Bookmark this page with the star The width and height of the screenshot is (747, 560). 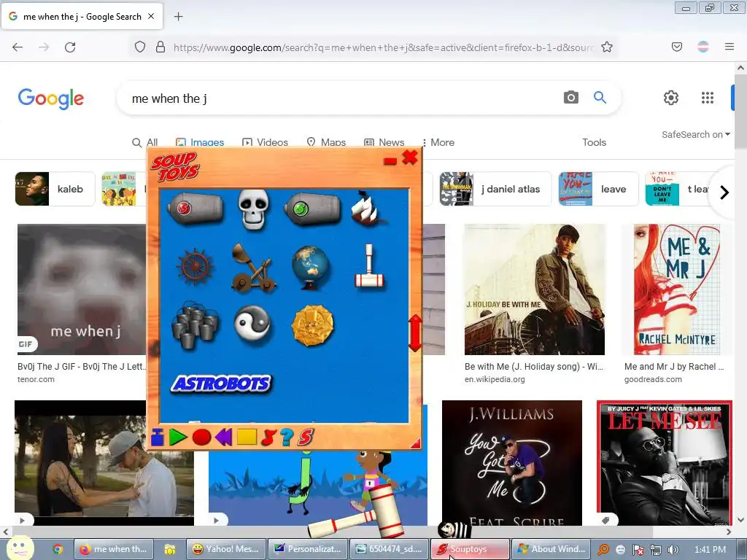pyautogui.click(x=606, y=47)
